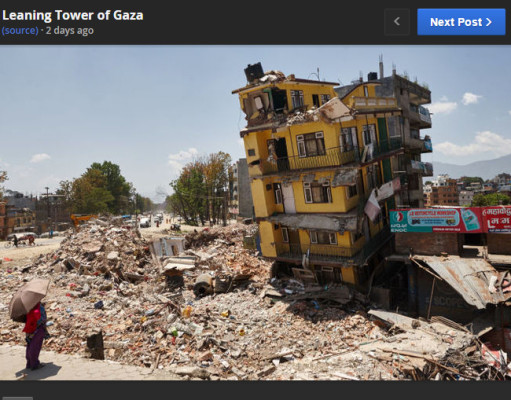Click the metal barrel lying in rubble
The image size is (511, 400).
click(204, 285)
